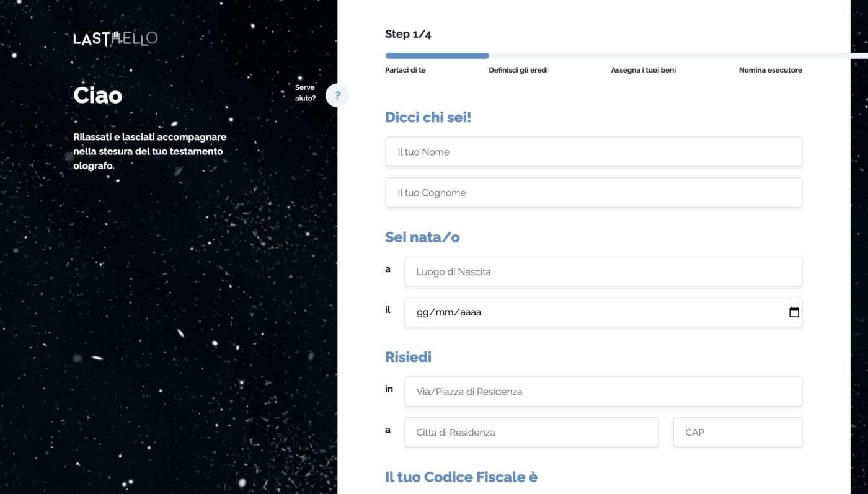The image size is (868, 494).
Task: Click the Dicci chi sei! heading
Action: pyautogui.click(x=428, y=117)
